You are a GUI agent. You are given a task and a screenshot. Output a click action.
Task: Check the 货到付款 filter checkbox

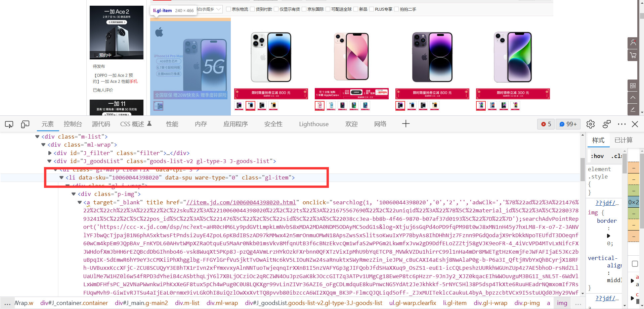pos(252,9)
